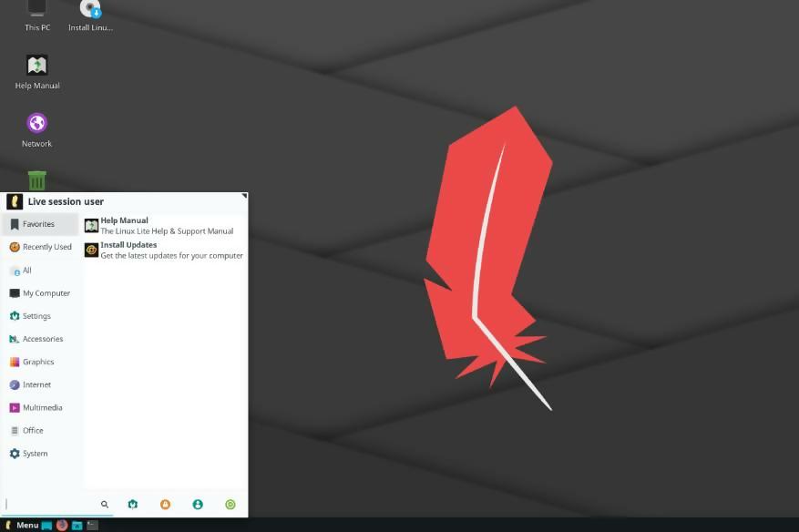The width and height of the screenshot is (799, 532).
Task: Click the magnifier search icon in the menu
Action: [x=105, y=505]
